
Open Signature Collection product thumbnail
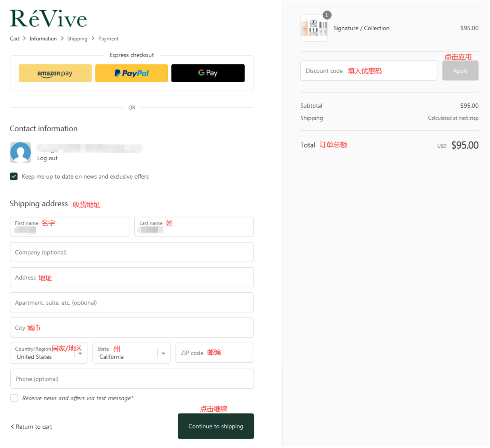pyautogui.click(x=314, y=28)
